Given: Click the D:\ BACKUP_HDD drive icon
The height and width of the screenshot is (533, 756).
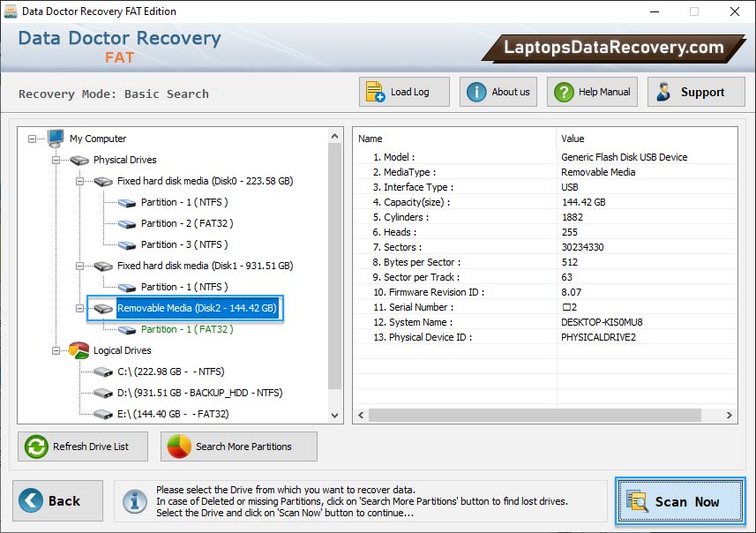Looking at the screenshot, I should point(103,393).
